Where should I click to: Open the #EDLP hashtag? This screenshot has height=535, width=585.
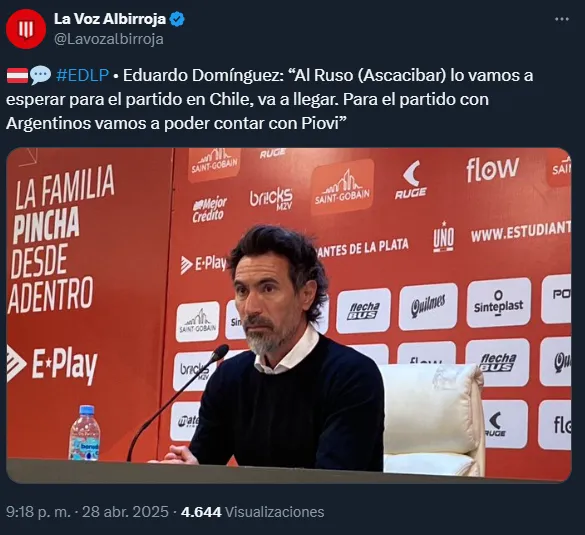pos(82,75)
